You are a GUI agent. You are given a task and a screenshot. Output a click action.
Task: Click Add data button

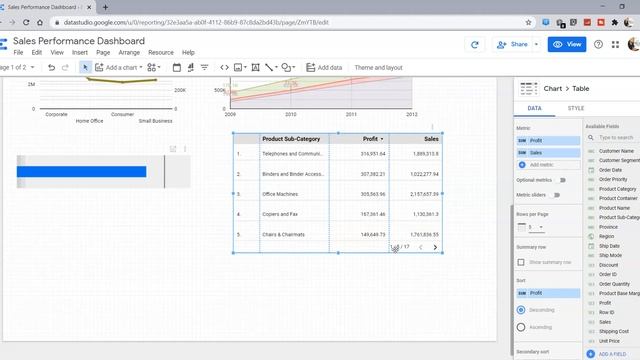[x=324, y=67]
